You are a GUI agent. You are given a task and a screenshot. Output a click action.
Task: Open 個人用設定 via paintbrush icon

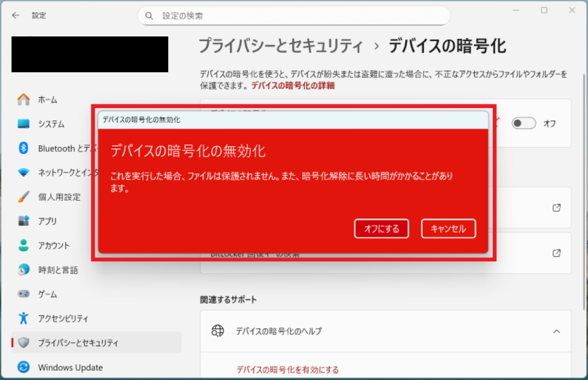(x=24, y=197)
